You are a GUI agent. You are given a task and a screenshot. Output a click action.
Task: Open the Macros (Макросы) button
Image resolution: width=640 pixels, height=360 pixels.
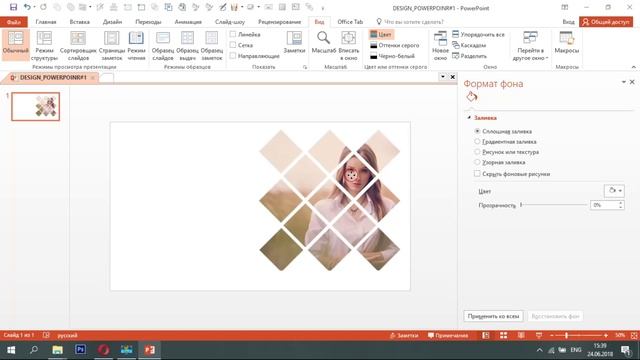click(567, 42)
